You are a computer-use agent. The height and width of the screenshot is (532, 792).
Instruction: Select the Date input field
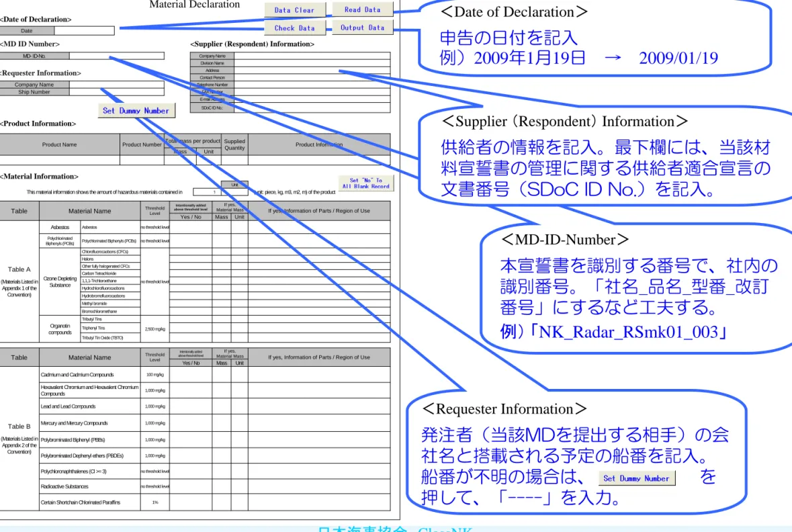pyautogui.click(x=85, y=31)
